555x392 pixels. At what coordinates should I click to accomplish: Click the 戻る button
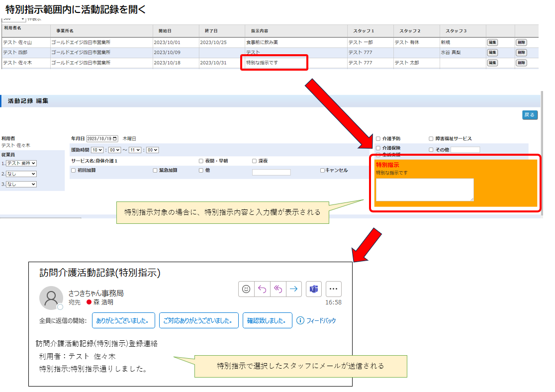point(530,115)
